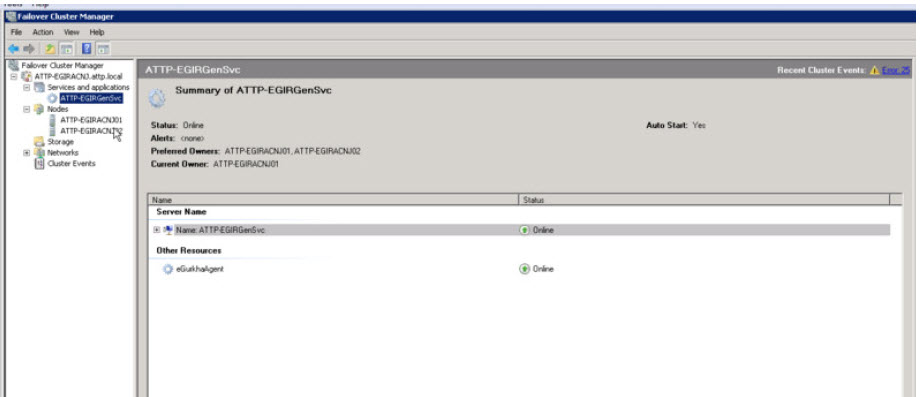Collapse the ATTP-EGIRACNJ.attp.local cluster node
This screenshot has width=921, height=397.
[14, 76]
